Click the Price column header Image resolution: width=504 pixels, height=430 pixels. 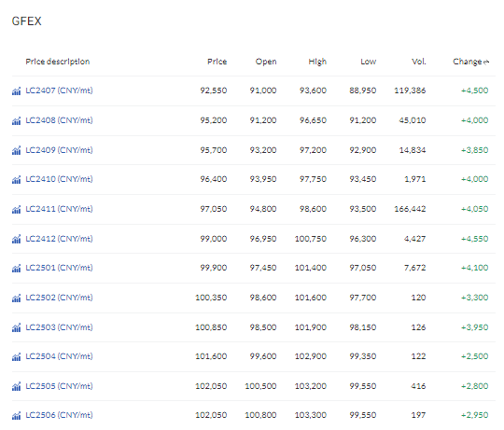coord(217,62)
